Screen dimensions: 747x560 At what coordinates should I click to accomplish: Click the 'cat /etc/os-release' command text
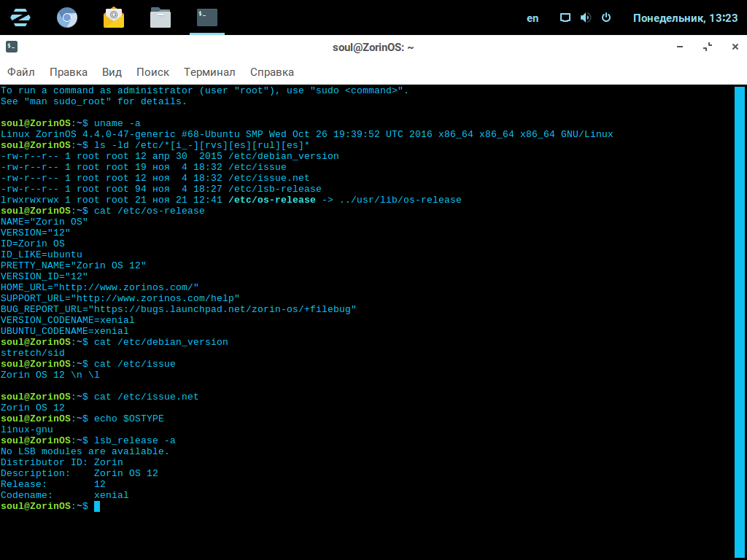coord(150,211)
